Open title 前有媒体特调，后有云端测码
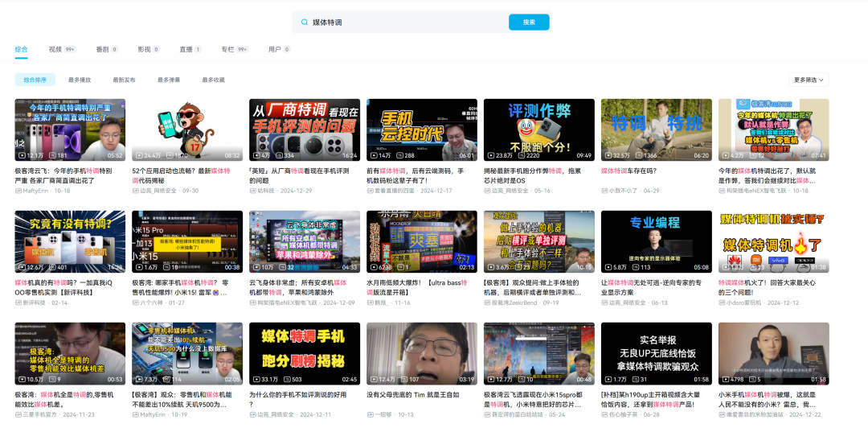The width and height of the screenshot is (868, 428). click(416, 175)
